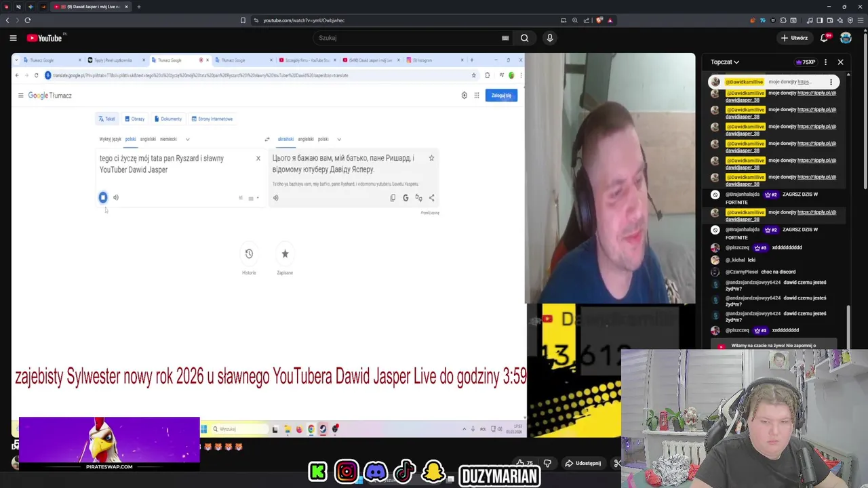Open the Snapchat overlay icon
The image size is (868, 488).
[433, 472]
